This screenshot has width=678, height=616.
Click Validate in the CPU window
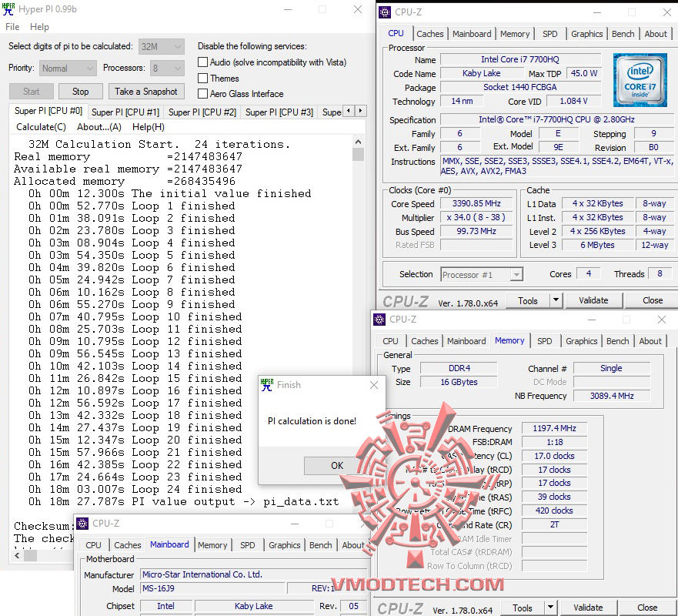[x=593, y=300]
